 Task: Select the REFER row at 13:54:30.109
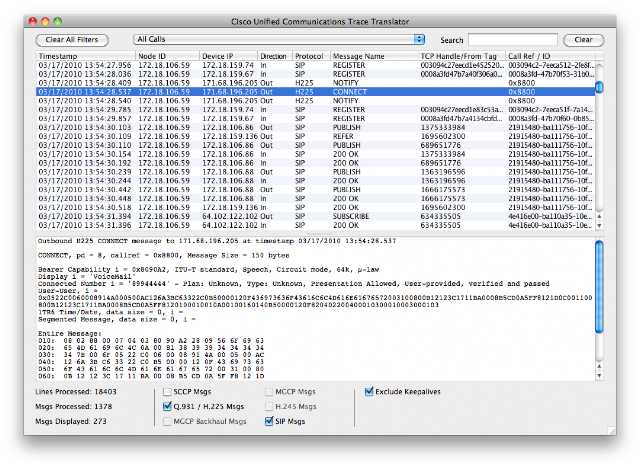click(x=316, y=136)
